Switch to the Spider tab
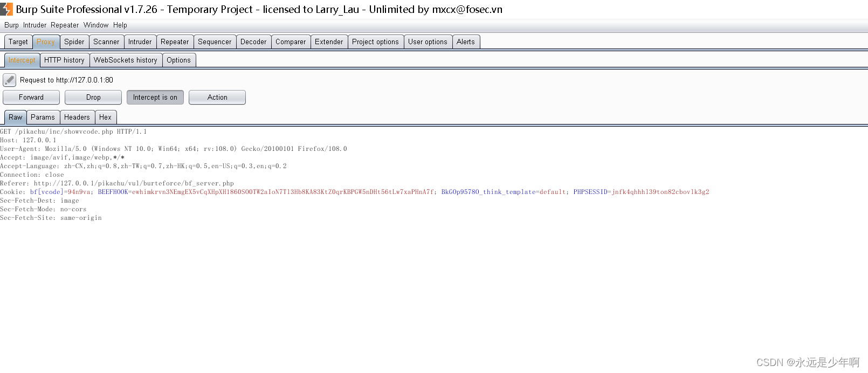This screenshot has width=868, height=373. click(74, 42)
